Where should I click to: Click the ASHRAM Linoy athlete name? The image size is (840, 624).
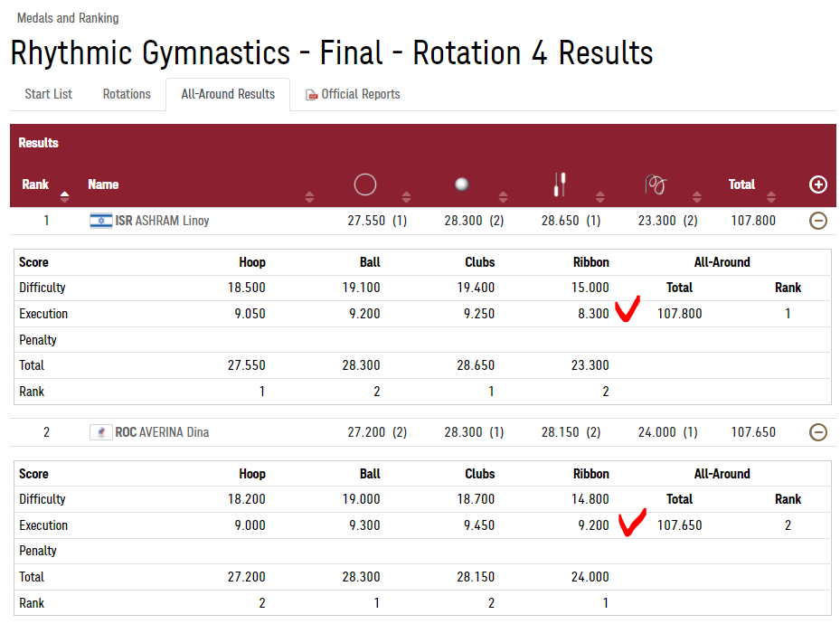coord(172,221)
